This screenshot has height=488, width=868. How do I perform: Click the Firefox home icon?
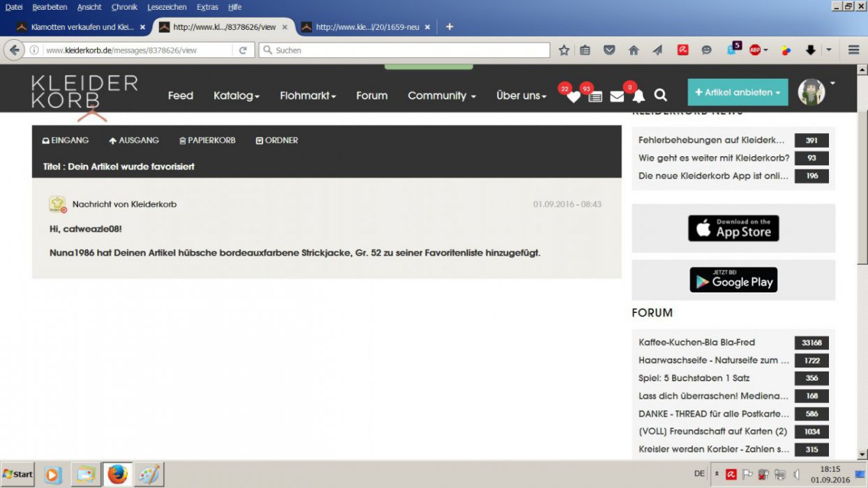click(x=634, y=50)
